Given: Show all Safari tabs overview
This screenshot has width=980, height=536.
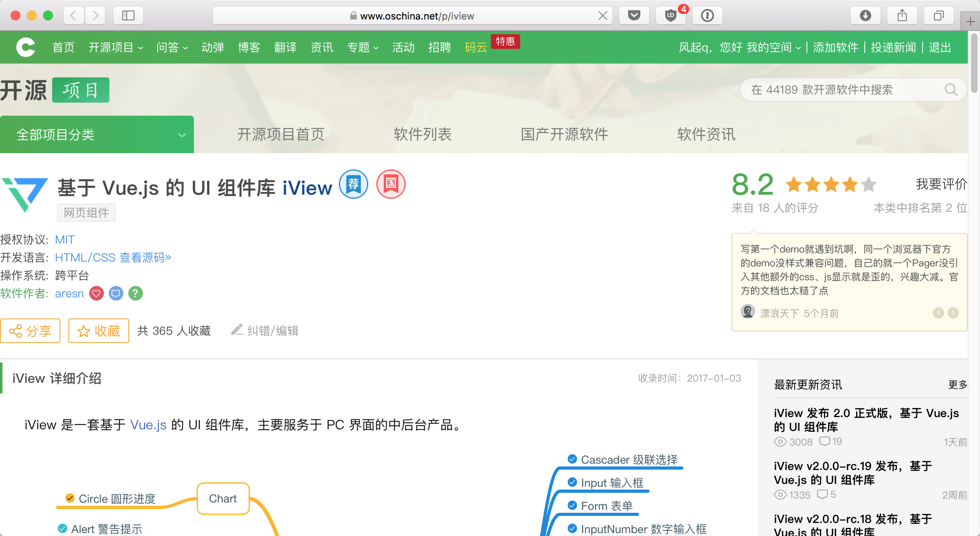Looking at the screenshot, I should 939,16.
